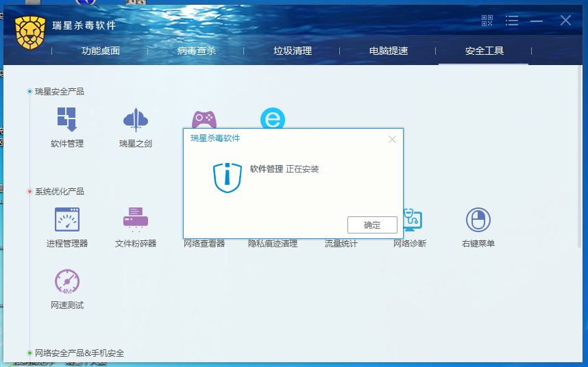Open 进程管理器 process manager

(66, 220)
